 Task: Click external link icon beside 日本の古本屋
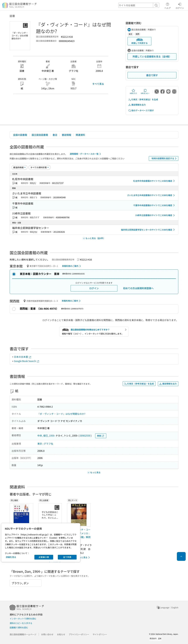click(30, 357)
